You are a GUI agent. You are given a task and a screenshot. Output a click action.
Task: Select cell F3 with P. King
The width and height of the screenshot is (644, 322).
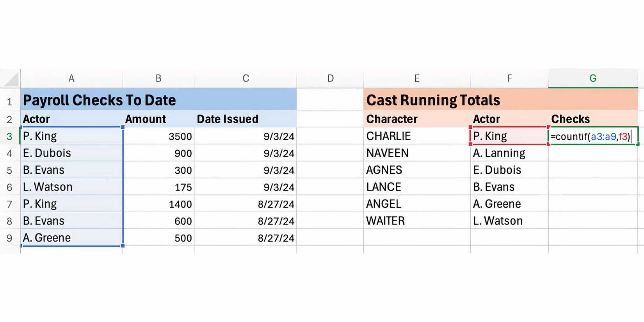tap(509, 136)
